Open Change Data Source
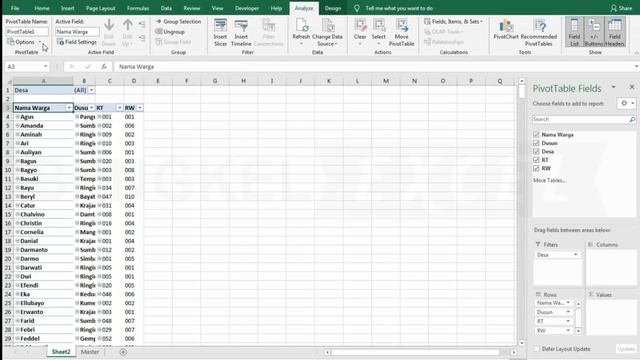The height and width of the screenshot is (360, 640). pos(327,32)
